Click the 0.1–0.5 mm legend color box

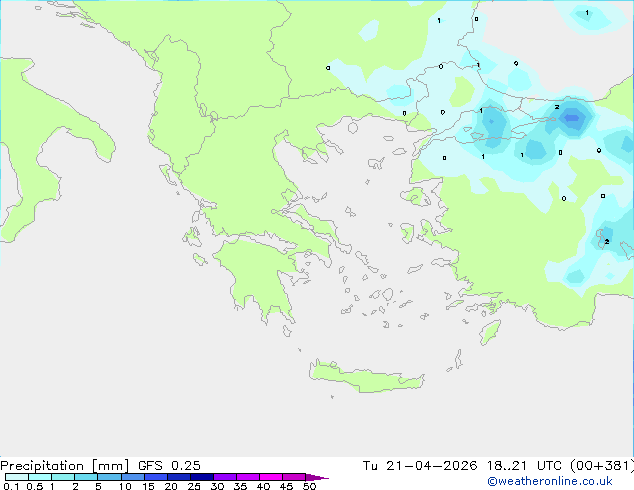tap(17, 477)
